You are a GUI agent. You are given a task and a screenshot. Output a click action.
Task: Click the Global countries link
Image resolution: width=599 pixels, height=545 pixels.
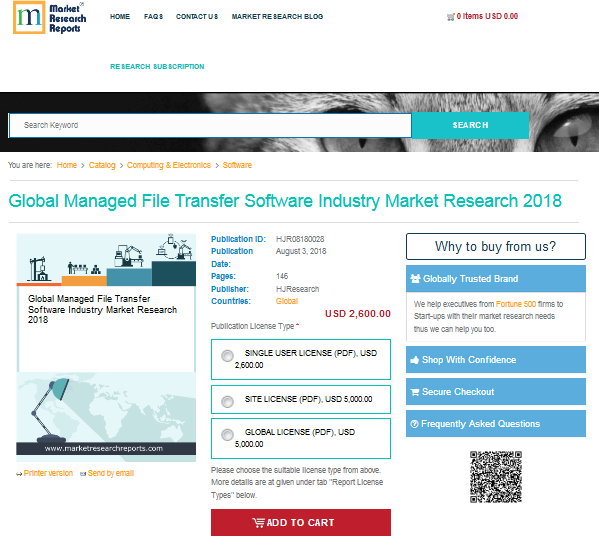[287, 301]
